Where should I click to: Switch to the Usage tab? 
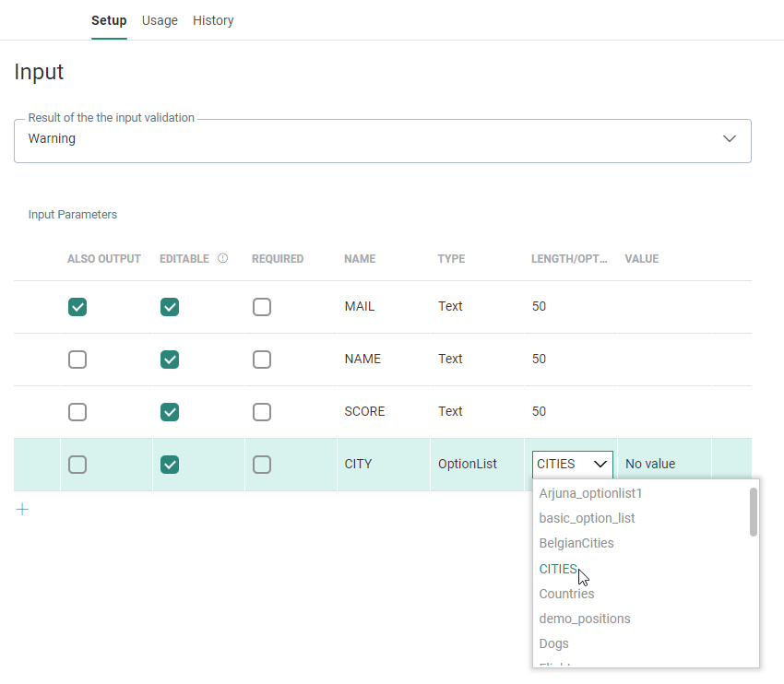pyautogui.click(x=160, y=20)
